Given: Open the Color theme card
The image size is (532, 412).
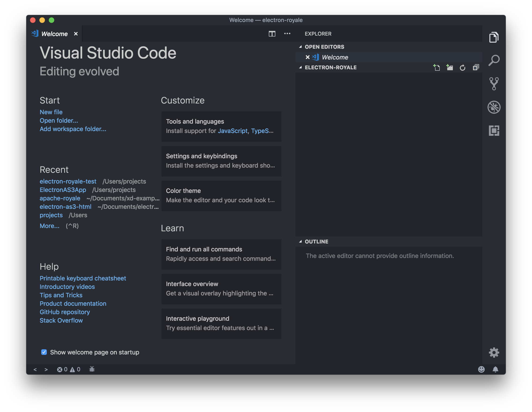Looking at the screenshot, I should coord(222,196).
